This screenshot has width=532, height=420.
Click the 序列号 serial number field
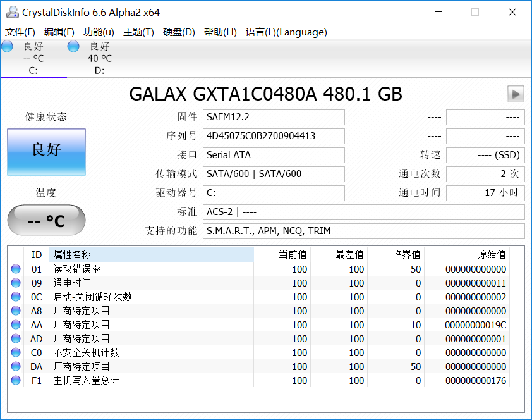coord(274,136)
